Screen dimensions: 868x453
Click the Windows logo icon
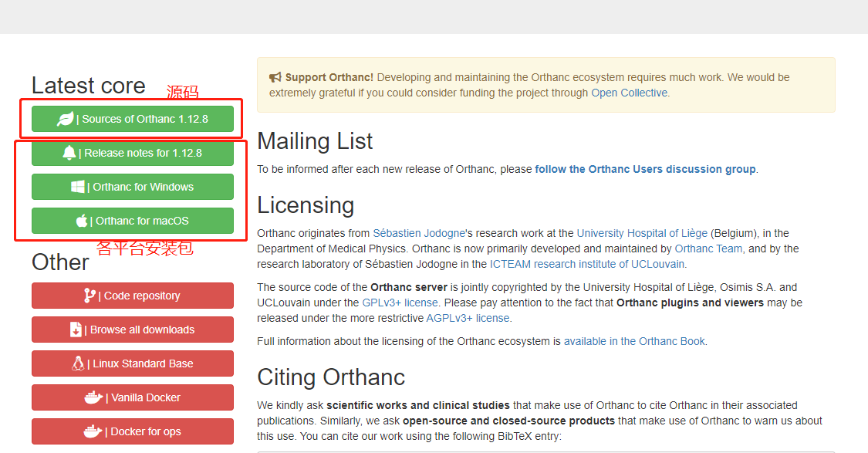78,187
